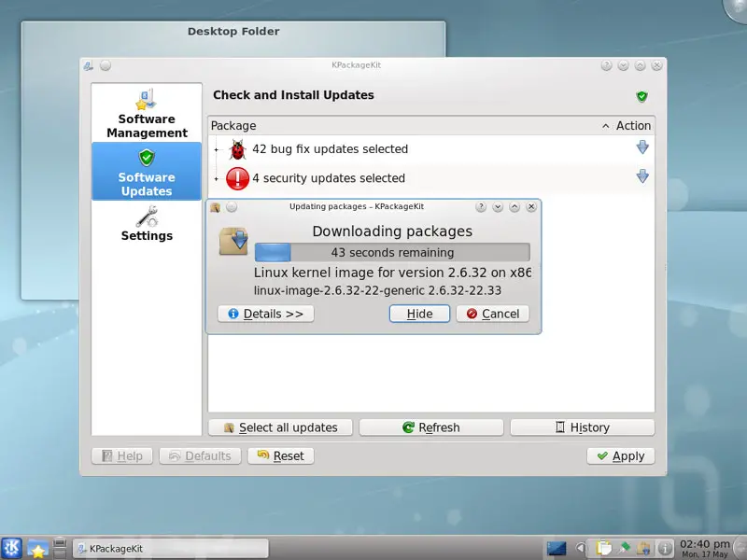Screen dimensions: 747x560
Task: Select the 4 security updates selected row
Action: click(x=431, y=178)
